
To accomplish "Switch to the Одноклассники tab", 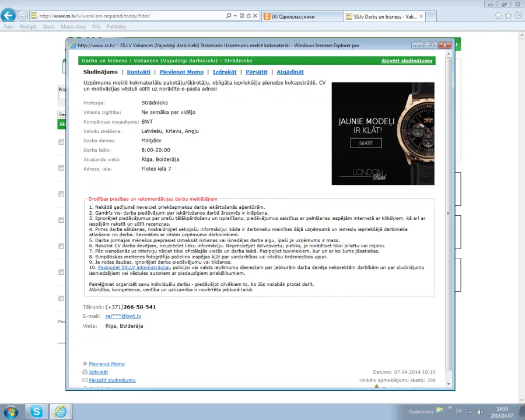I will [x=302, y=16].
